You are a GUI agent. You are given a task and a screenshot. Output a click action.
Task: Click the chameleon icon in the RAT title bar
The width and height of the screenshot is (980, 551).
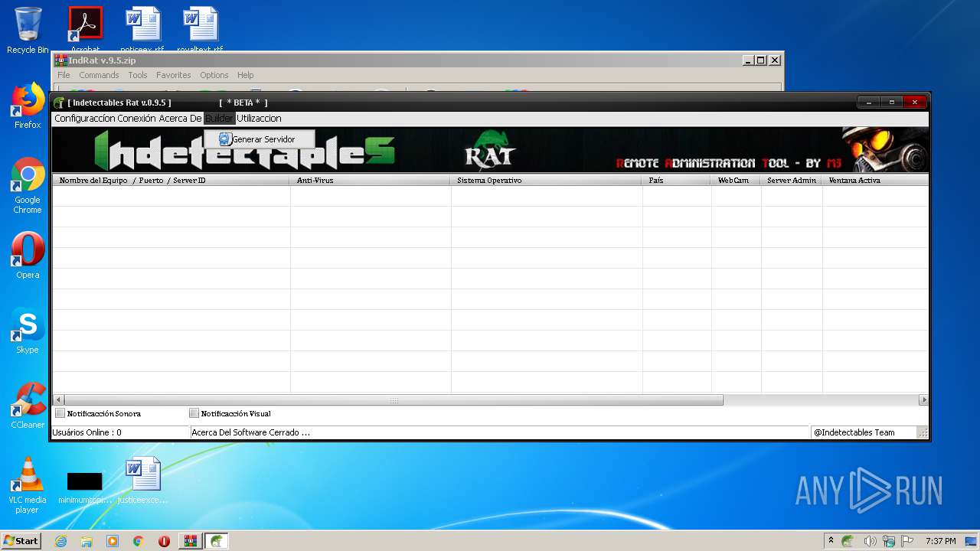point(59,103)
